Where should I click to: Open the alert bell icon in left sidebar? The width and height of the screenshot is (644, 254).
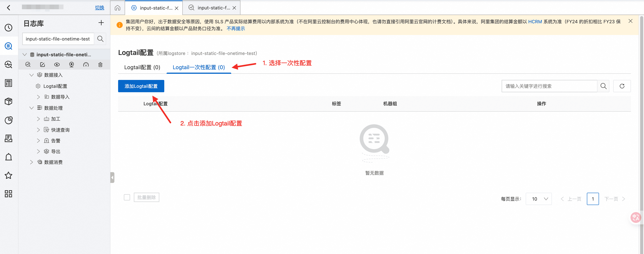click(x=8, y=157)
